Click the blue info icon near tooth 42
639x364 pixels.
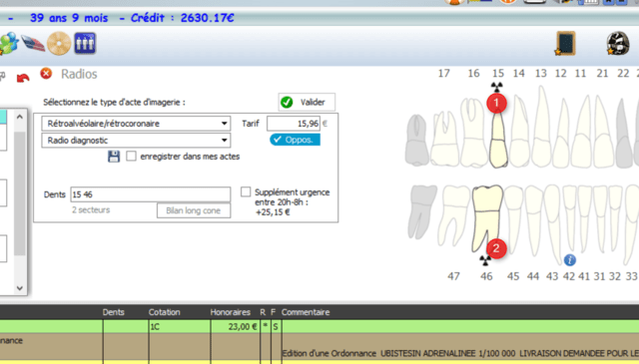tap(570, 259)
